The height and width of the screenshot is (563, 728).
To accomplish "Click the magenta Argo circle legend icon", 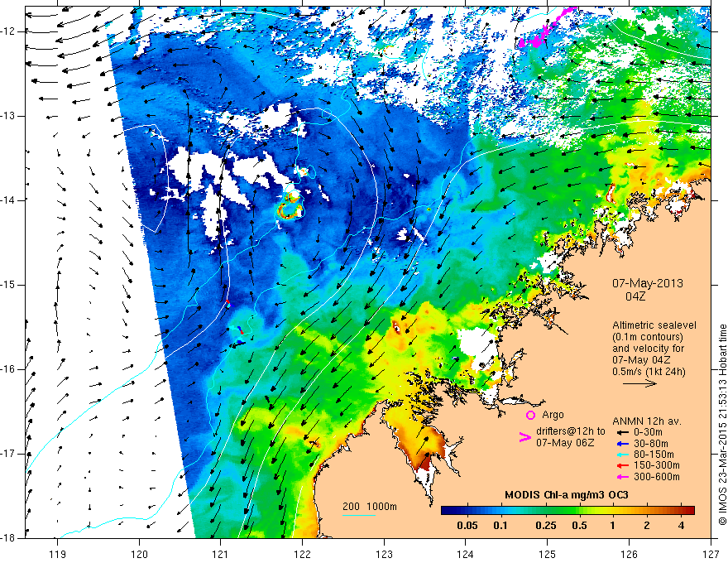I will pos(530,416).
